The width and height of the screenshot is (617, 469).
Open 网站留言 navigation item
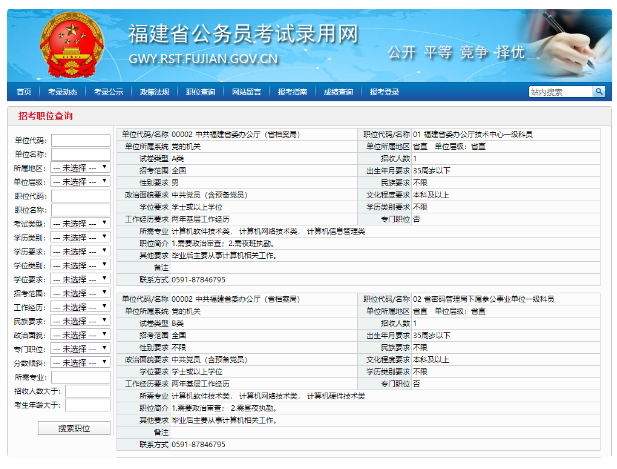point(246,92)
